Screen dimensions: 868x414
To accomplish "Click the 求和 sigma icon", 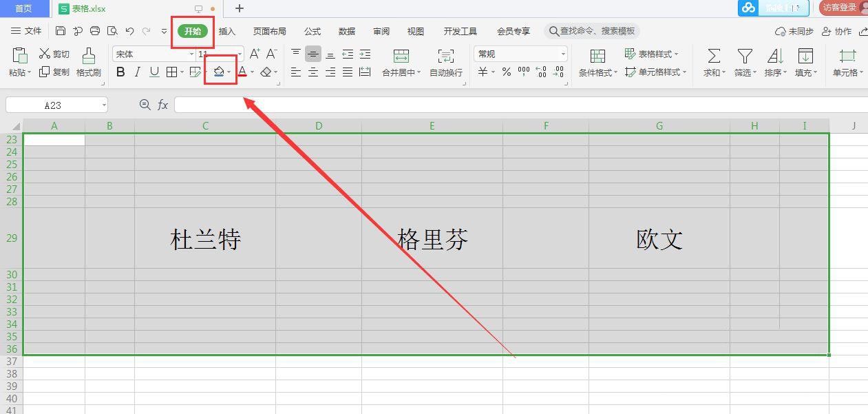I will pyautogui.click(x=714, y=55).
